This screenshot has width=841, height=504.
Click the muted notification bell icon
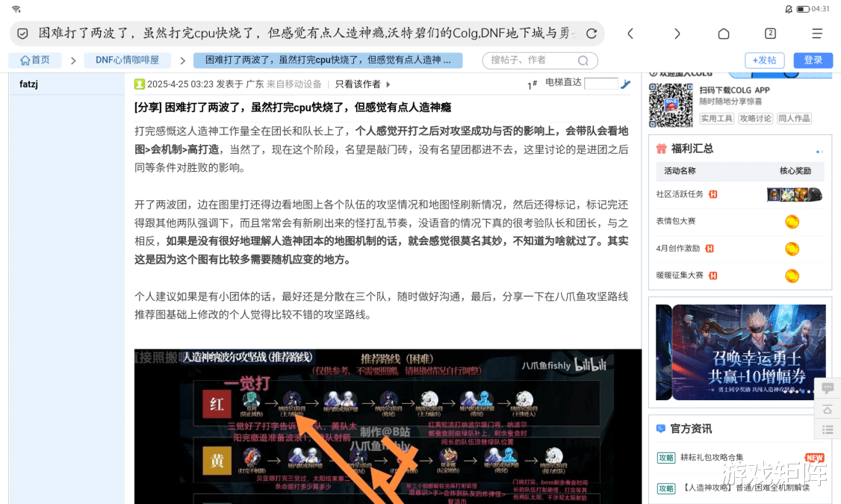pyautogui.click(x=789, y=8)
